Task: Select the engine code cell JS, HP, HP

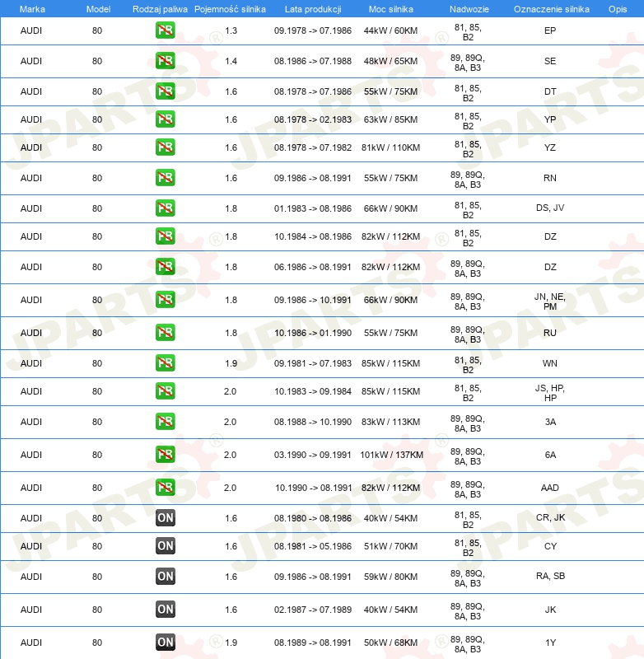Action: [550, 393]
